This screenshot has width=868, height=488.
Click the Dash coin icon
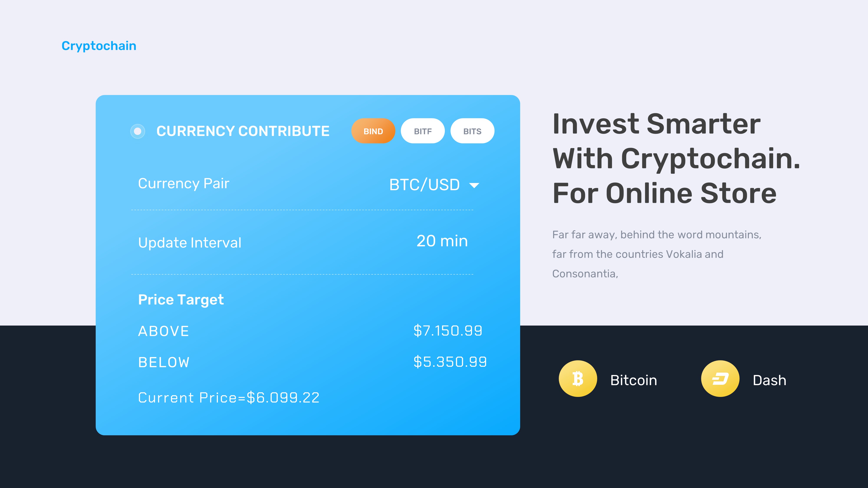click(x=720, y=378)
